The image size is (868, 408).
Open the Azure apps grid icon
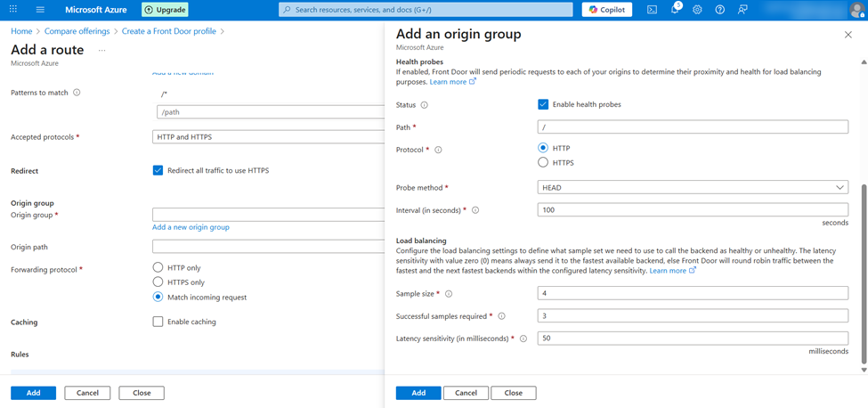13,10
